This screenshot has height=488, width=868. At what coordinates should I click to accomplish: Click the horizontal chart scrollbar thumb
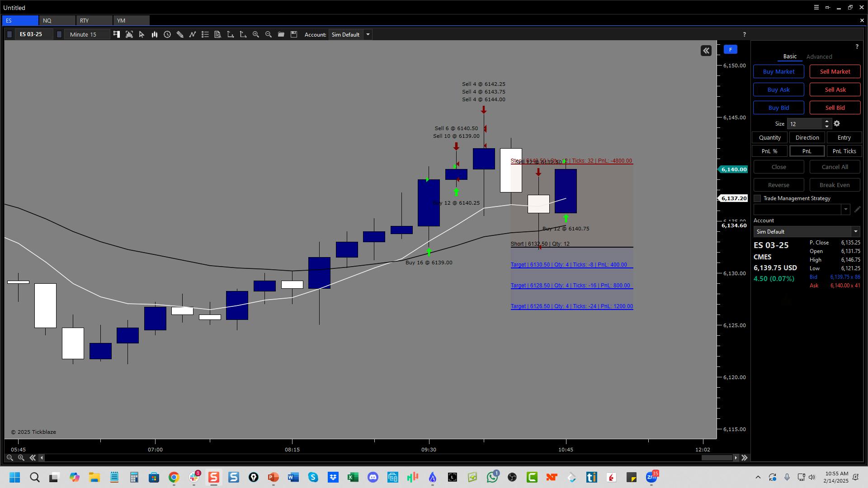tap(717, 458)
